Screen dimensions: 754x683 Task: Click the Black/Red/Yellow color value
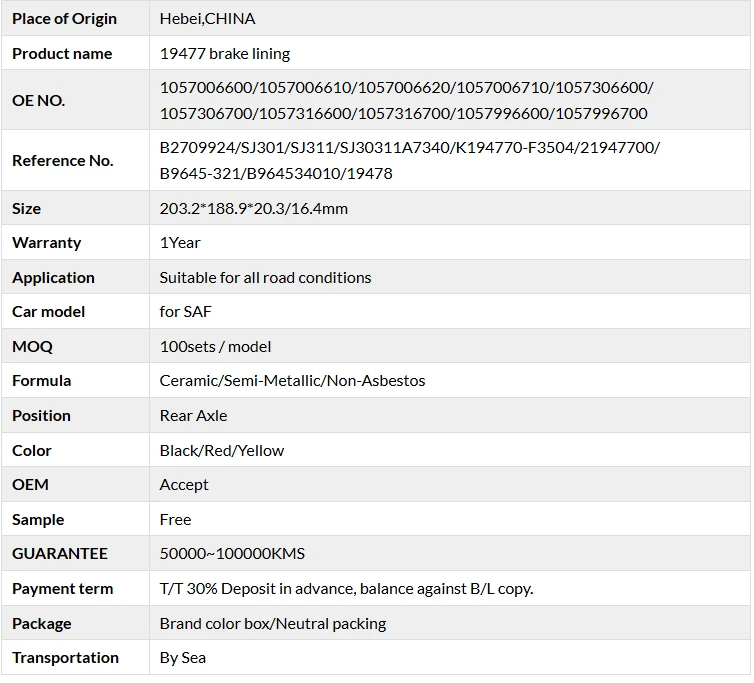click(x=222, y=451)
